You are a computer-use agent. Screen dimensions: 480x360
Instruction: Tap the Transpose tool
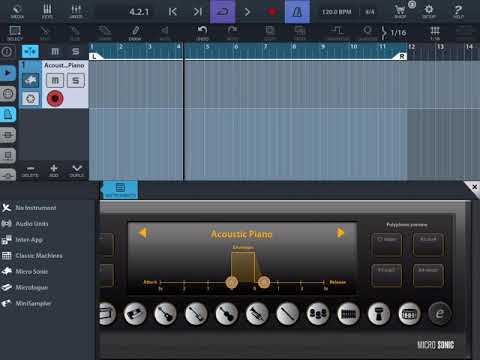click(x=337, y=33)
